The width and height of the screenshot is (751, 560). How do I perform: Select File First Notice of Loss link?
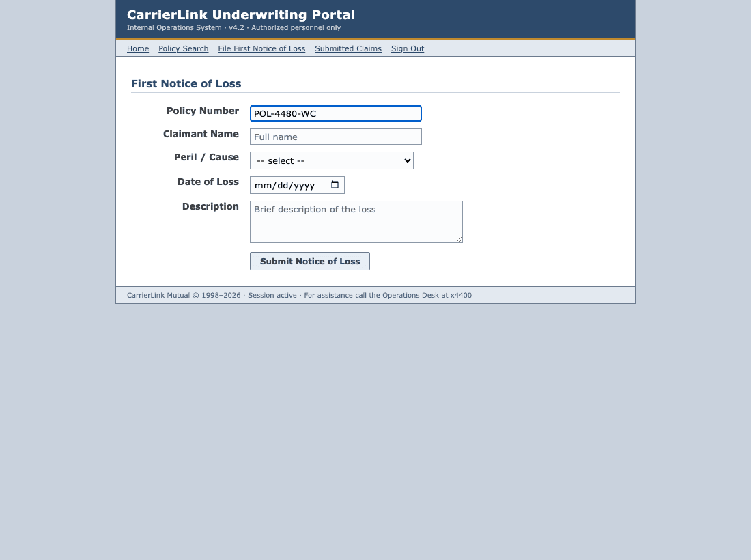click(261, 48)
